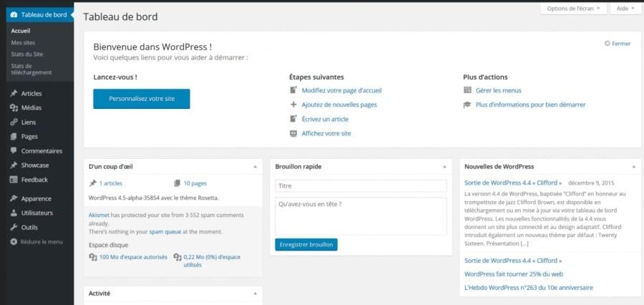Click the Showcase pin icon in sidebar
The image size is (644, 305).
pyautogui.click(x=14, y=165)
